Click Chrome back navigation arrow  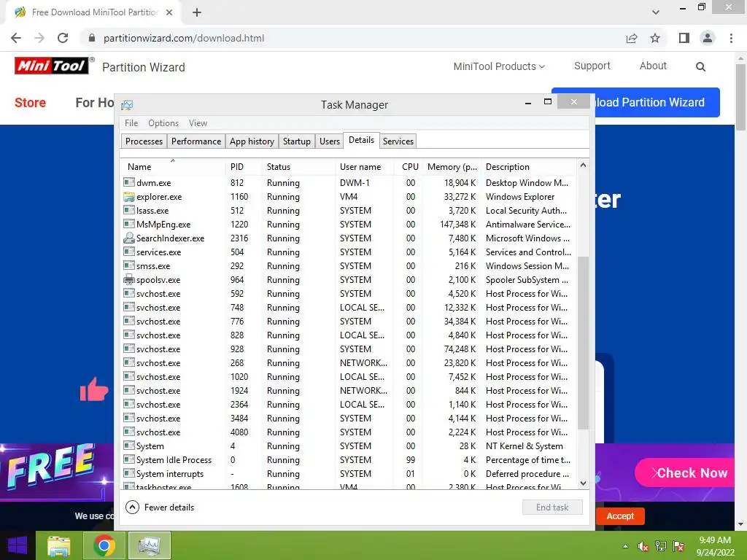pyautogui.click(x=16, y=38)
